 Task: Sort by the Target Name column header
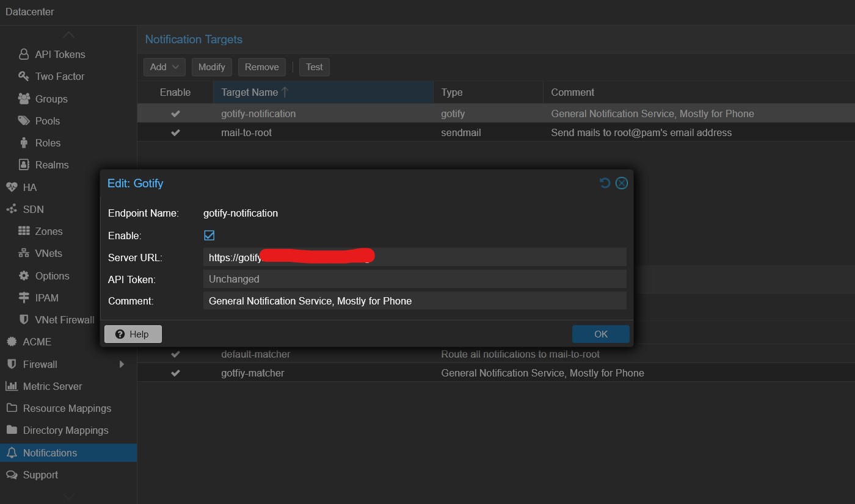pos(323,92)
